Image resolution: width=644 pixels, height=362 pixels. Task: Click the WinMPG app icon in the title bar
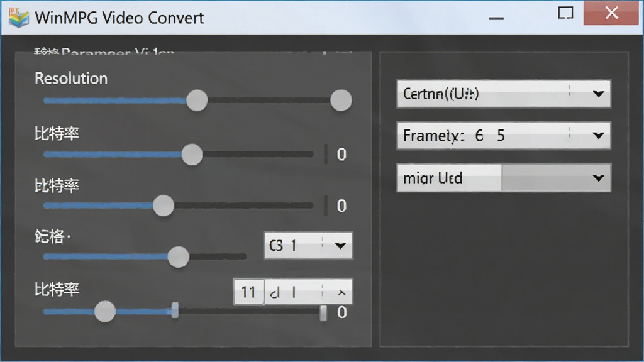(x=19, y=18)
